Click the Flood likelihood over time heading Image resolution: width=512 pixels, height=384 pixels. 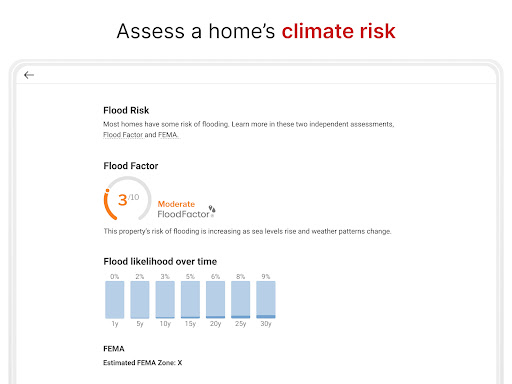point(160,262)
